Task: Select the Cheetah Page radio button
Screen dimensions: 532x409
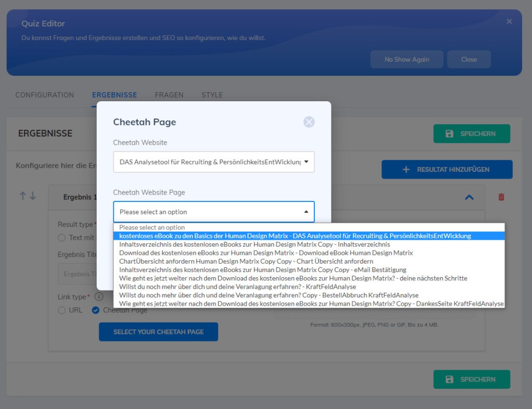Action: click(x=96, y=310)
